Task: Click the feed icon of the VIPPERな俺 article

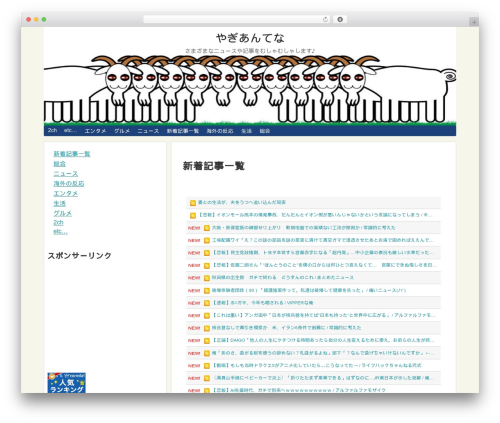Action: point(207,303)
